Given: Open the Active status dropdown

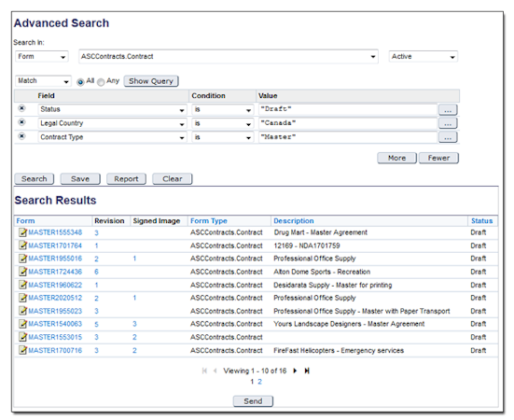Looking at the screenshot, I should 424,56.
